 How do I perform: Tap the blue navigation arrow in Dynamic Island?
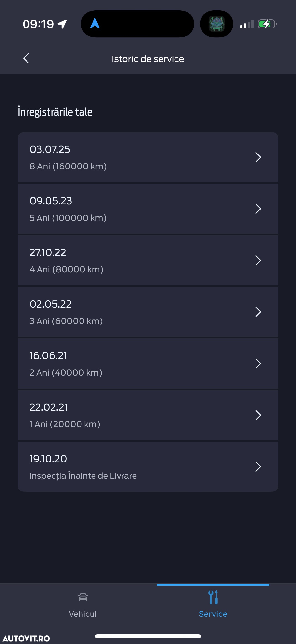click(95, 24)
